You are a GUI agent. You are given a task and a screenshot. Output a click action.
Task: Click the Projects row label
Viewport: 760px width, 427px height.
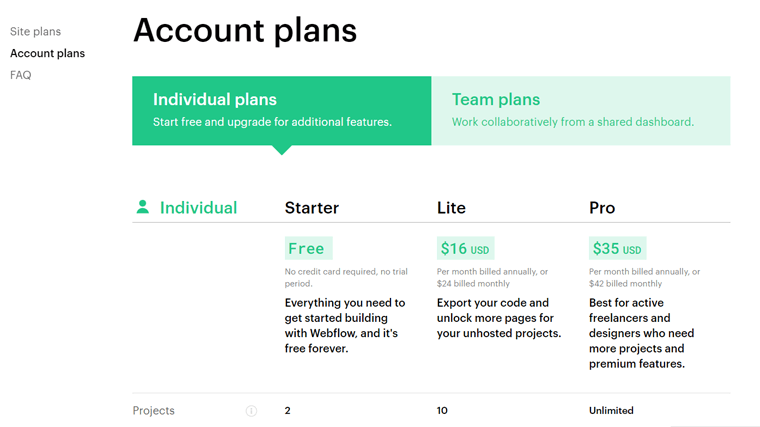pos(153,411)
